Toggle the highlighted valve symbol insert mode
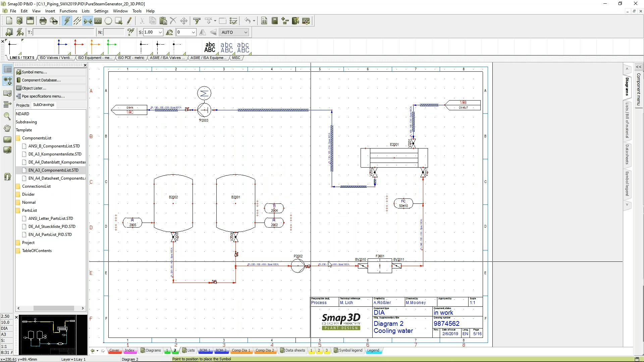The width and height of the screenshot is (644, 362). [88, 20]
